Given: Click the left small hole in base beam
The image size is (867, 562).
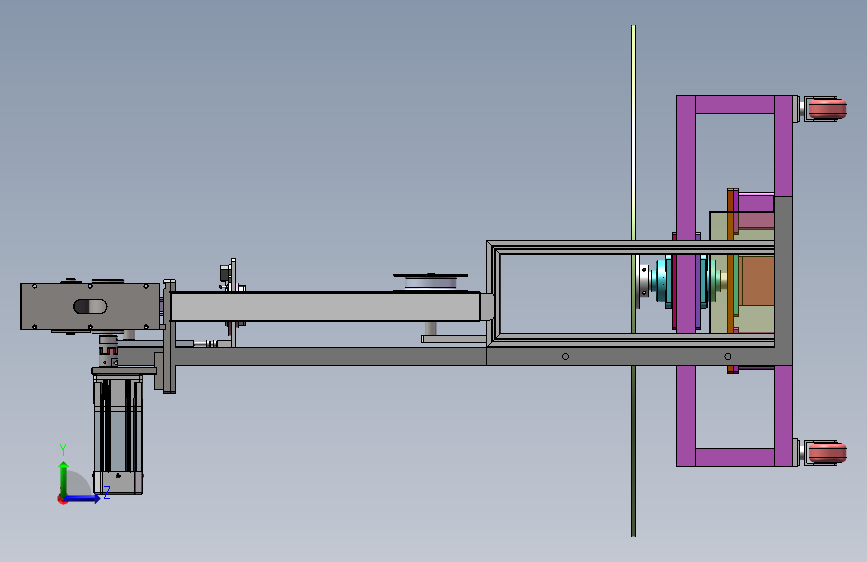Looking at the screenshot, I should (x=565, y=357).
